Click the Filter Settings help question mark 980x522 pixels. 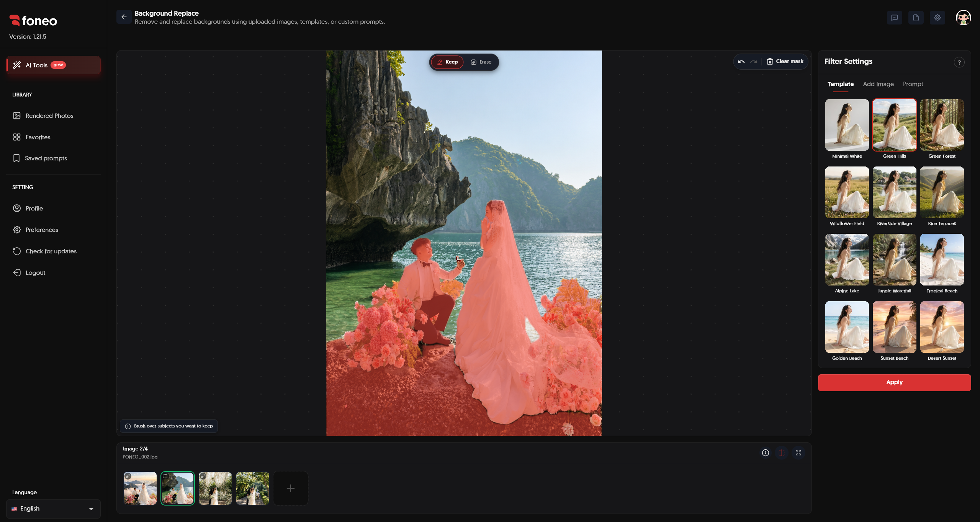(959, 62)
